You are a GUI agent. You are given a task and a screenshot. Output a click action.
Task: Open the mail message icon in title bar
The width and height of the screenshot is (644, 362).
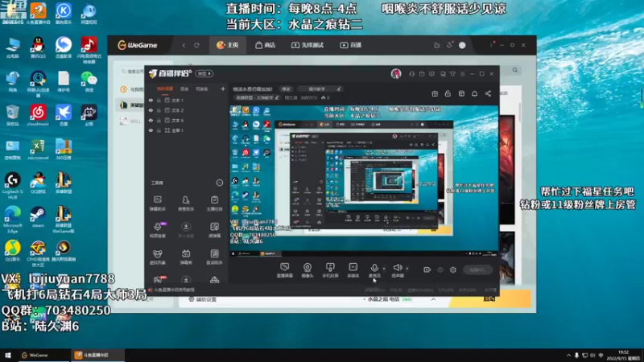422,74
